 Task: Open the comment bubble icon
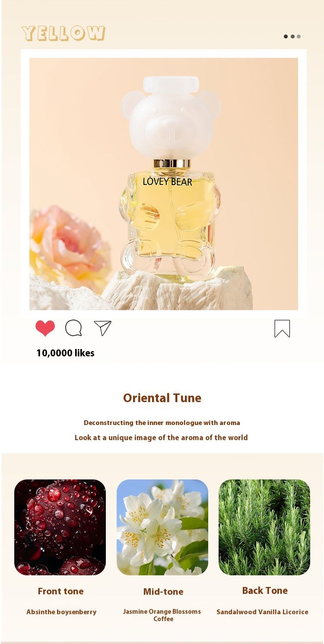click(73, 328)
